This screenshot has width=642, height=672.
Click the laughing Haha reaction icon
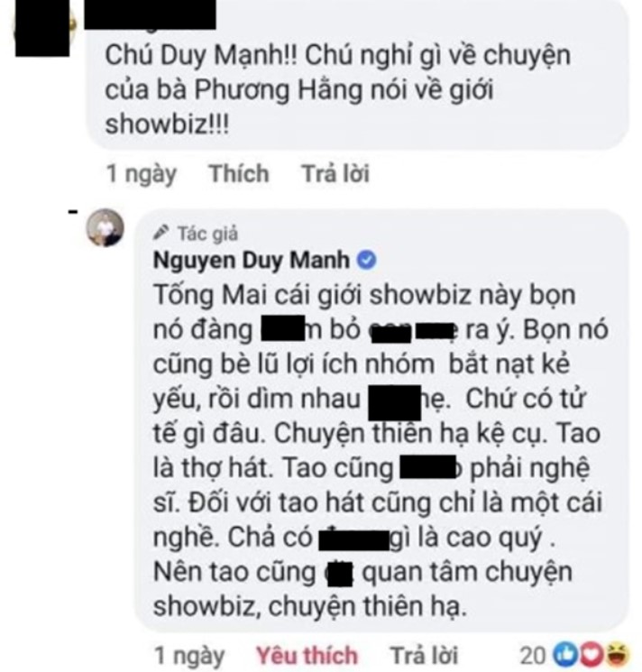pos(618,655)
